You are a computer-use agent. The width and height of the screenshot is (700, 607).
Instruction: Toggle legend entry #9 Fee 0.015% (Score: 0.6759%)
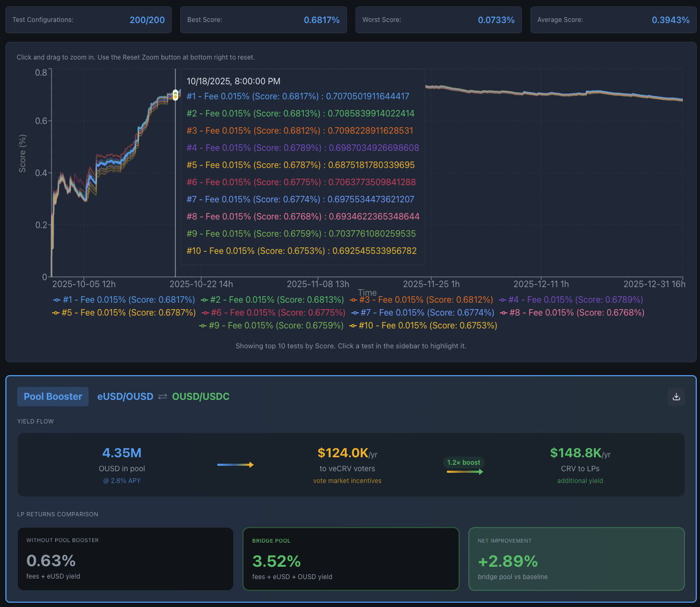pyautogui.click(x=271, y=326)
